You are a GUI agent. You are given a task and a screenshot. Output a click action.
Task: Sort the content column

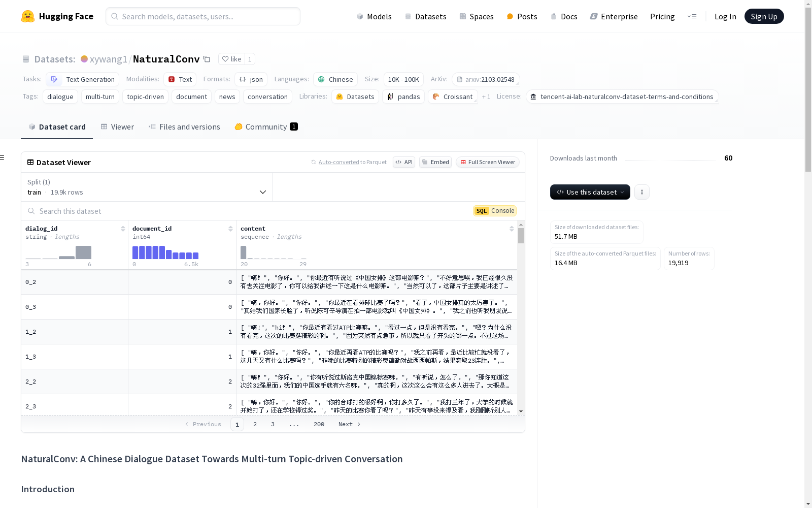coord(512,229)
